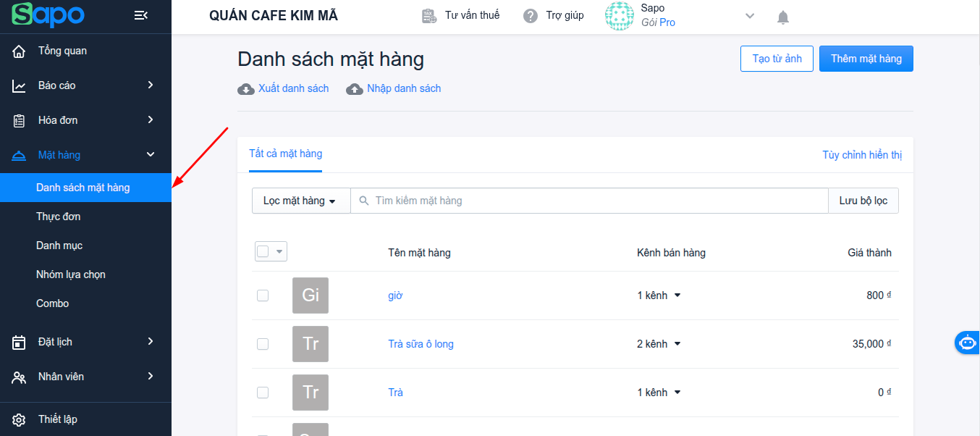Click the Đặt lịch calendar icon
This screenshot has height=436, width=980.
[20, 342]
